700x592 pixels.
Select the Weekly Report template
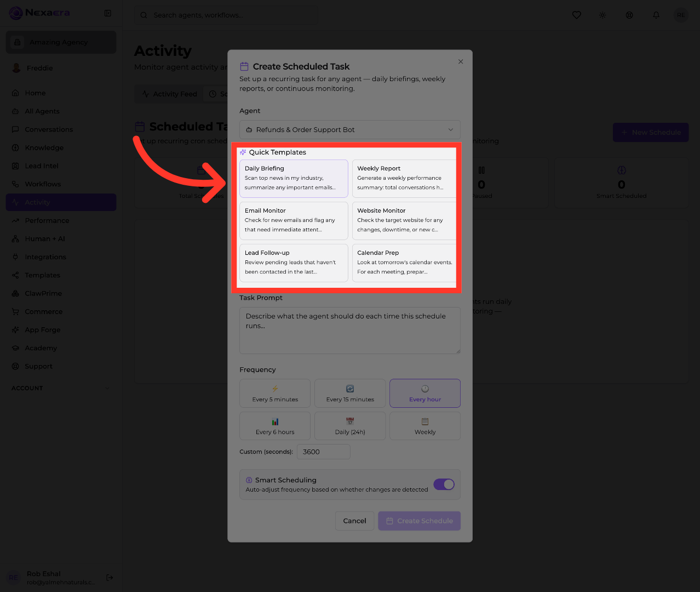click(x=404, y=179)
